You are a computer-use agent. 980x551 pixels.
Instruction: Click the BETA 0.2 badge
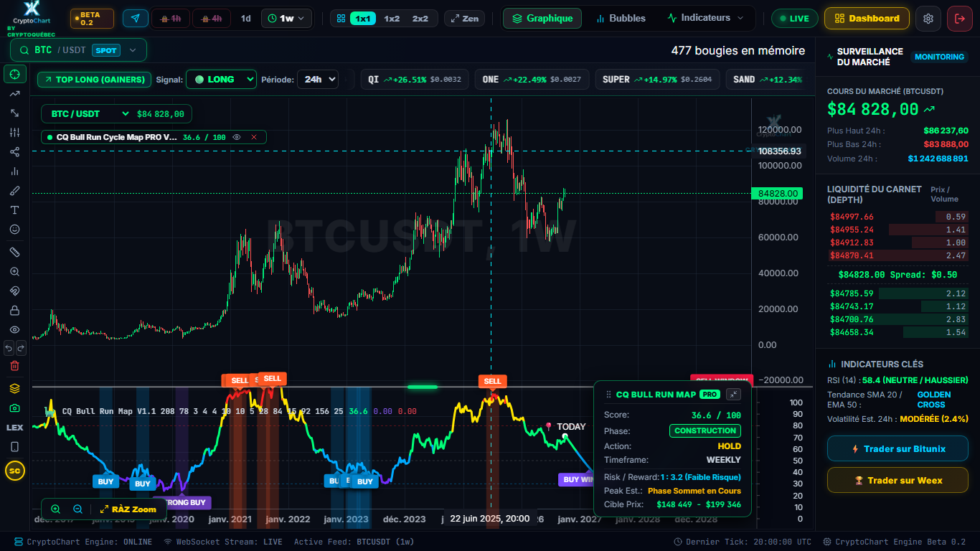[x=92, y=18]
